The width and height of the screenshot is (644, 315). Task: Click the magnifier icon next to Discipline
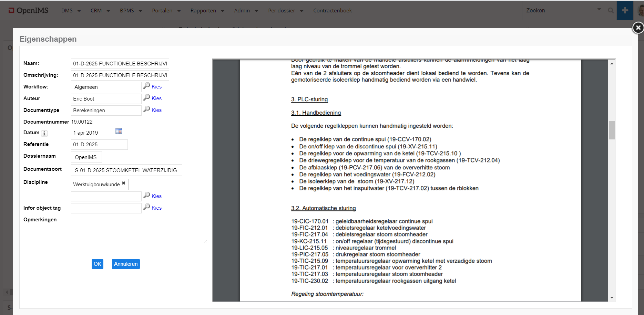click(x=147, y=195)
